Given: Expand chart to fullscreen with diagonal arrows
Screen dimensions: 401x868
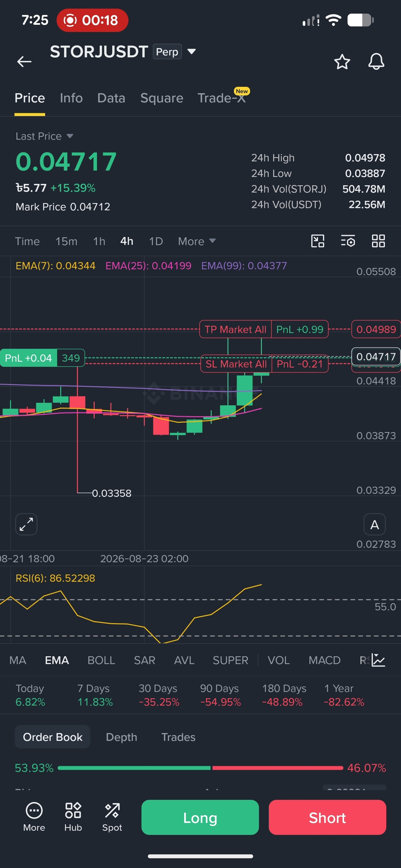Looking at the screenshot, I should pyautogui.click(x=26, y=524).
